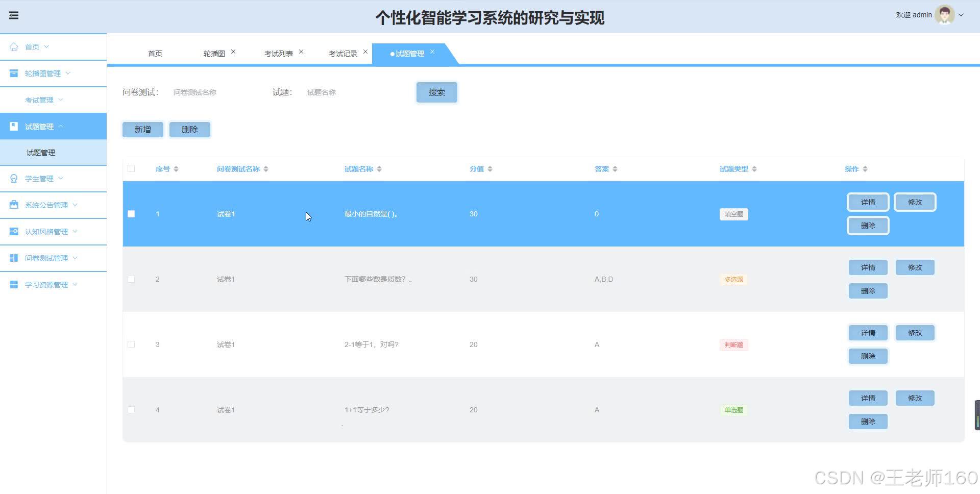The height and width of the screenshot is (494, 980).
Task: Expand the 轮播图管理 chevron
Action: coord(68,73)
